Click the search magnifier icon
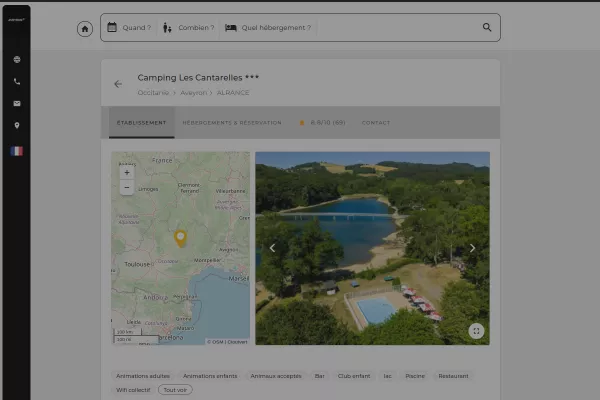The width and height of the screenshot is (600, 400). tap(487, 27)
